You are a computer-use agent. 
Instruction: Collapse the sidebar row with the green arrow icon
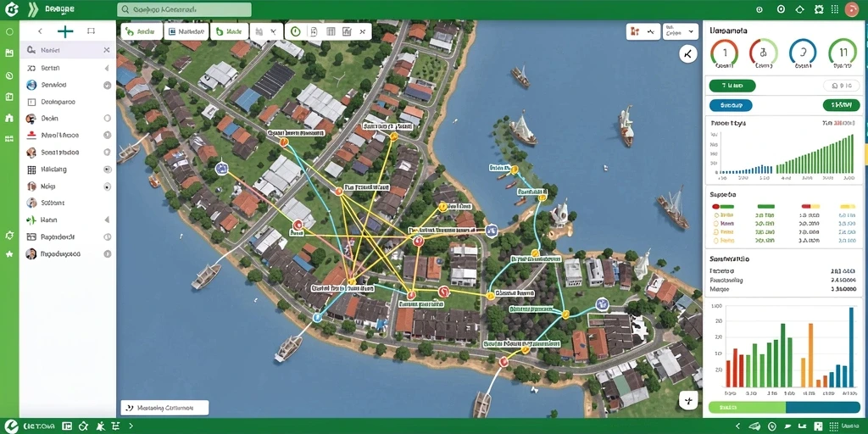click(x=106, y=220)
